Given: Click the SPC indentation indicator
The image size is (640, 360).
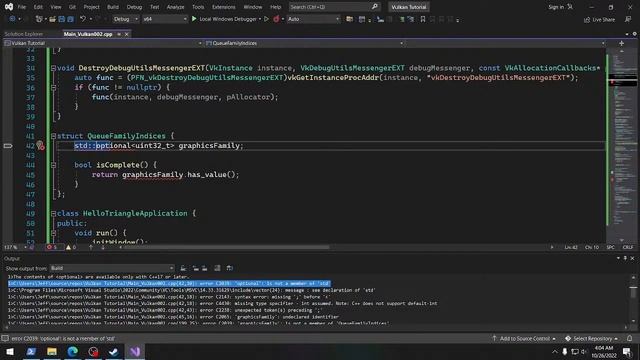Looking at the screenshot, I should pyautogui.click(x=611, y=247).
